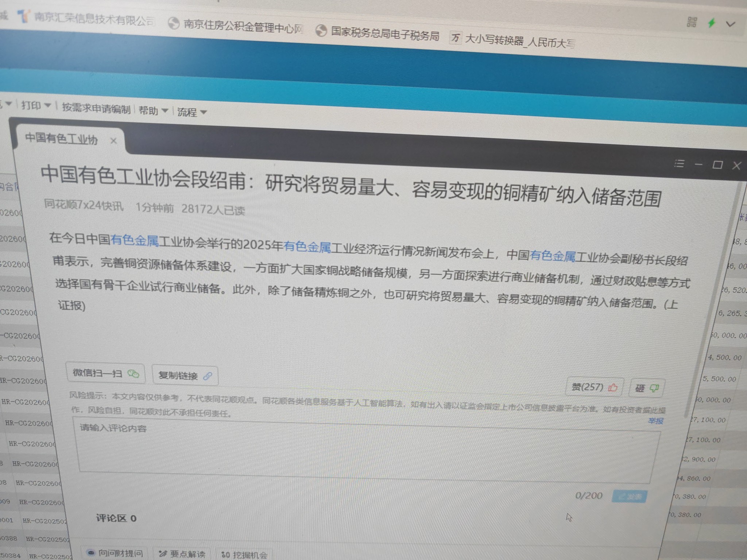Click 要点解读 key points button
Viewport: 747px width, 560px height.
pyautogui.click(x=183, y=554)
